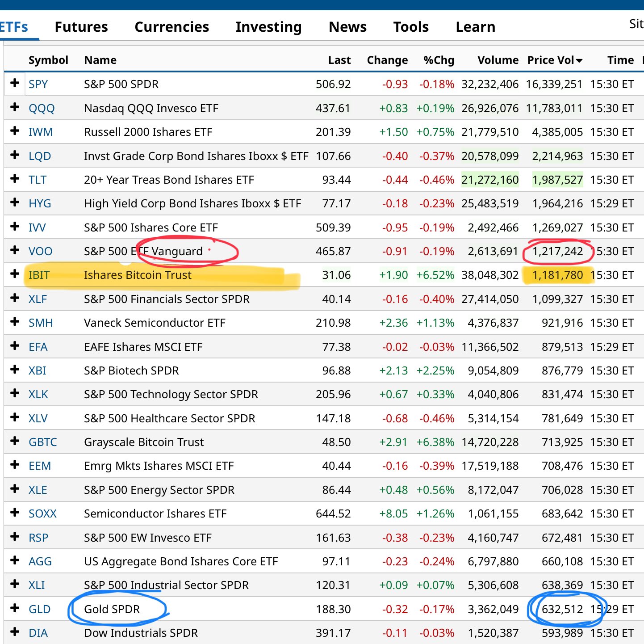Sort table by Symbol column
Screen dimensions: 644x644
(x=48, y=60)
